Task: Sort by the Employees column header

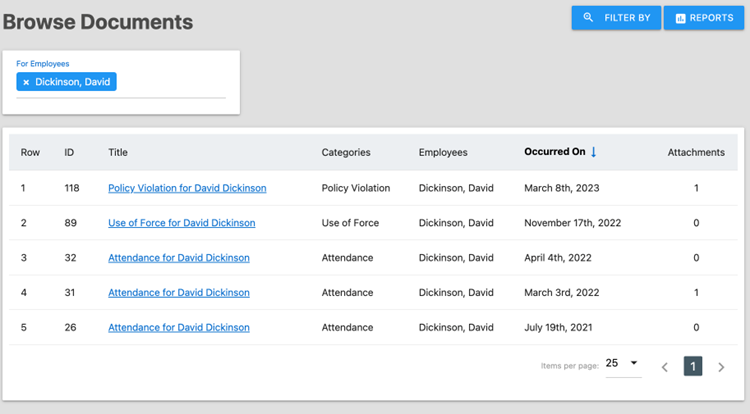Action: (442, 153)
